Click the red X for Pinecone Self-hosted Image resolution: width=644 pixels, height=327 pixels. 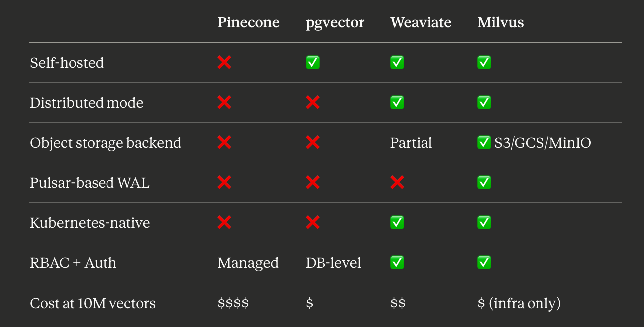[x=224, y=62]
